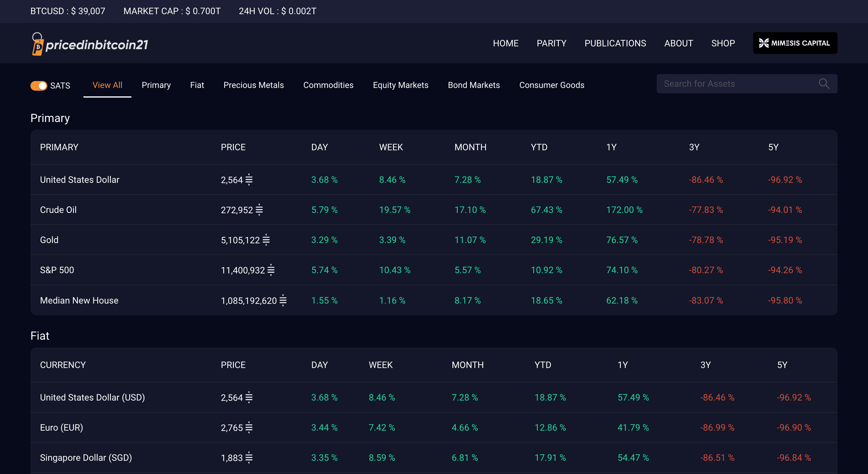This screenshot has height=474, width=868.
Task: Toggle the SATS switch
Action: pos(39,86)
